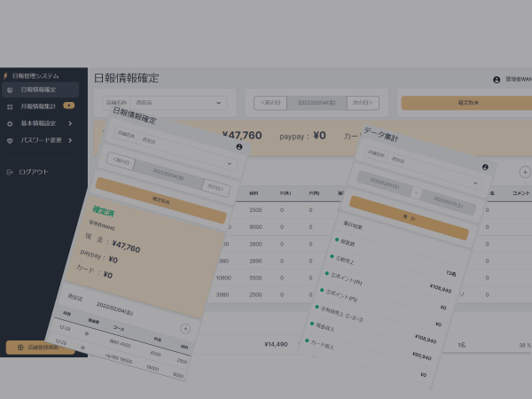Click the logout arrow icon in sidebar
This screenshot has width=532, height=399.
tap(10, 172)
